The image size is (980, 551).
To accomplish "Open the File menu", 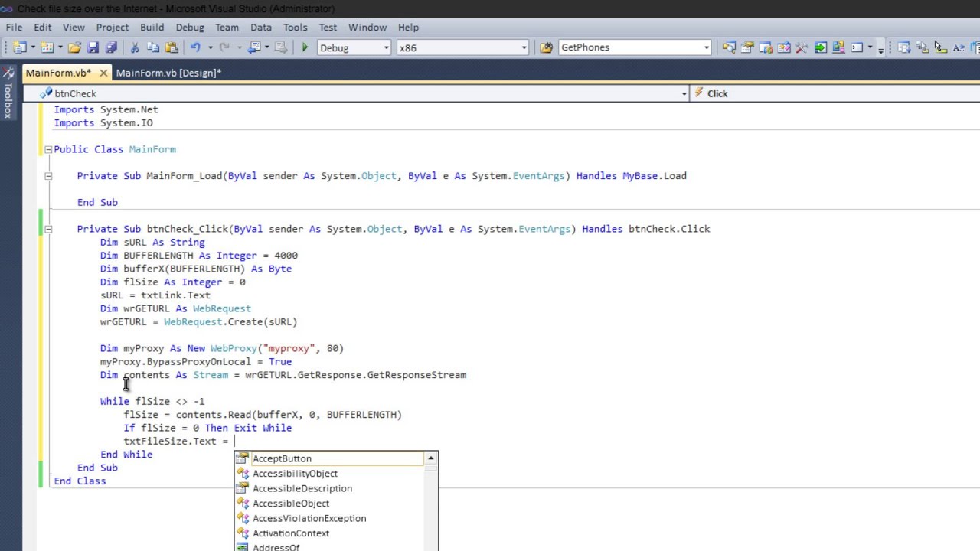I will (14, 27).
